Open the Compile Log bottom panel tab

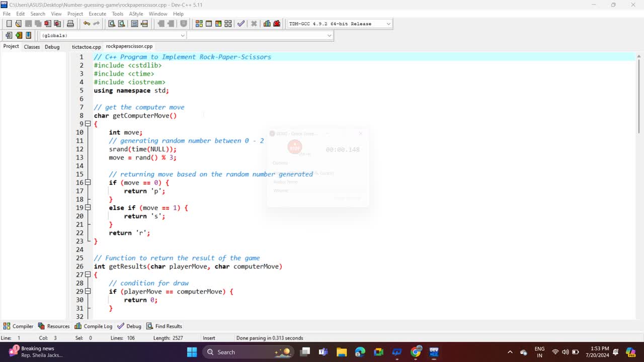[94, 326]
